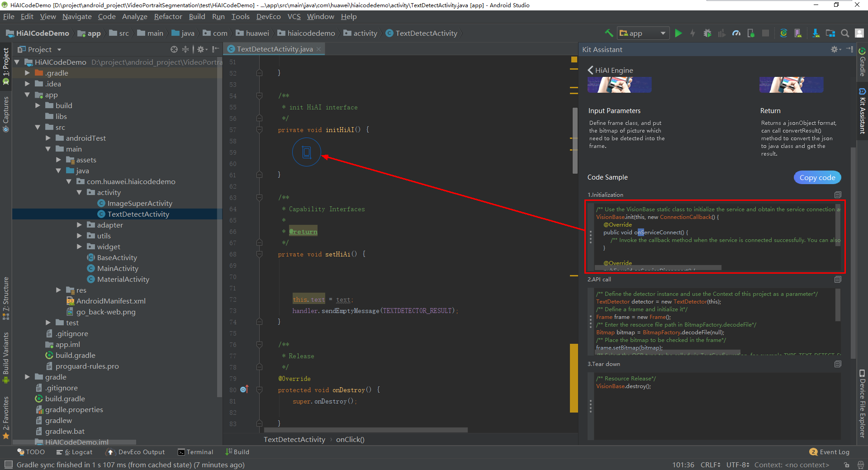Click the Debug app bug icon
The width and height of the screenshot is (868, 470).
coord(707,33)
